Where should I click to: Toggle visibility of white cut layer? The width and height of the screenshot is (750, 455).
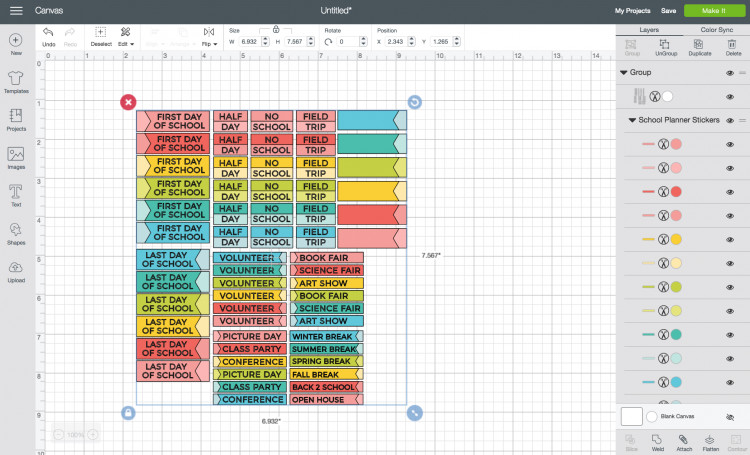730,97
